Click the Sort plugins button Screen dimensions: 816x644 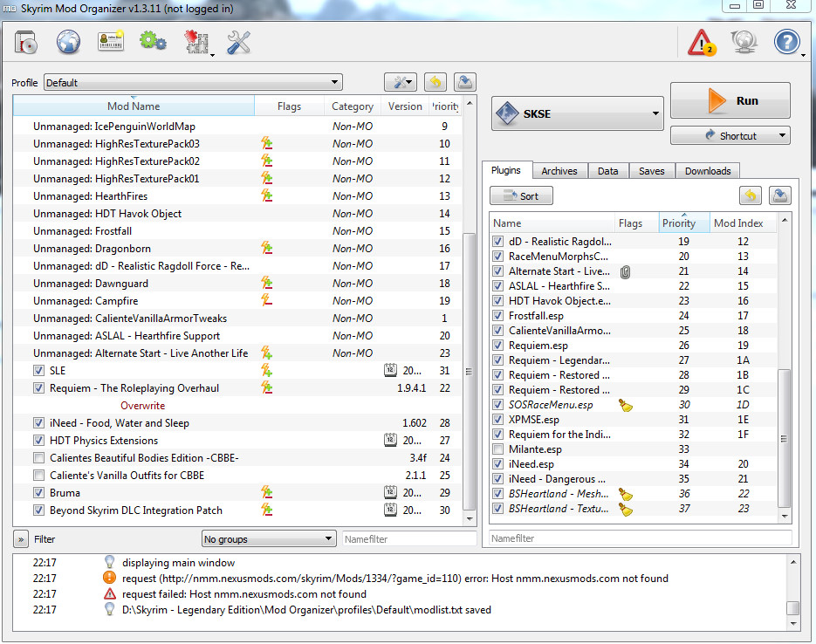point(521,196)
